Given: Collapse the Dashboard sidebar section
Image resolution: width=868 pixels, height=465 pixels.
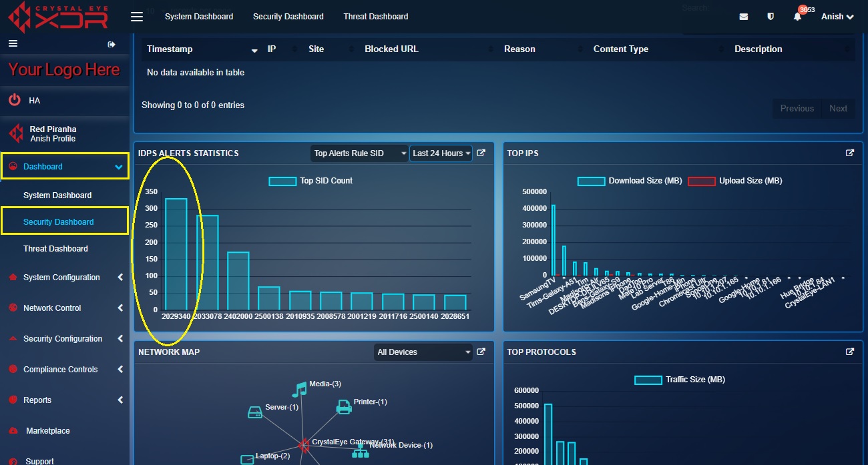Looking at the screenshot, I should click(x=65, y=167).
